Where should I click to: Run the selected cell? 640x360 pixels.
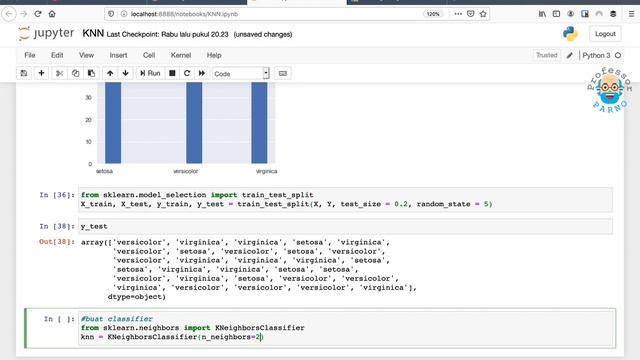150,73
